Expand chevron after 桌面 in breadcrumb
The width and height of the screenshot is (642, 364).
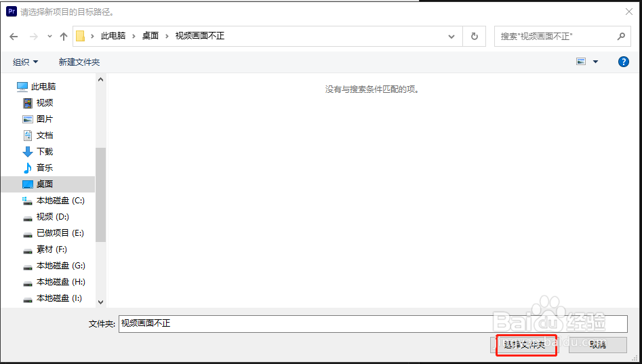(x=167, y=36)
